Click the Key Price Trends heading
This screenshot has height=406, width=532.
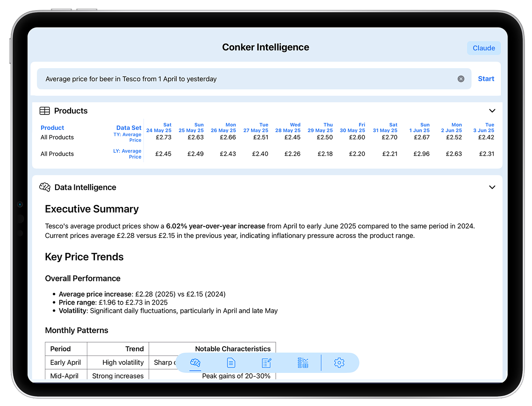click(x=84, y=257)
